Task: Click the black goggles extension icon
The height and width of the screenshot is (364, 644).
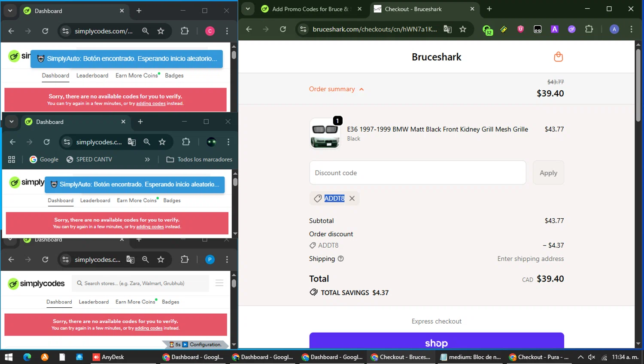Action: pyautogui.click(x=538, y=29)
